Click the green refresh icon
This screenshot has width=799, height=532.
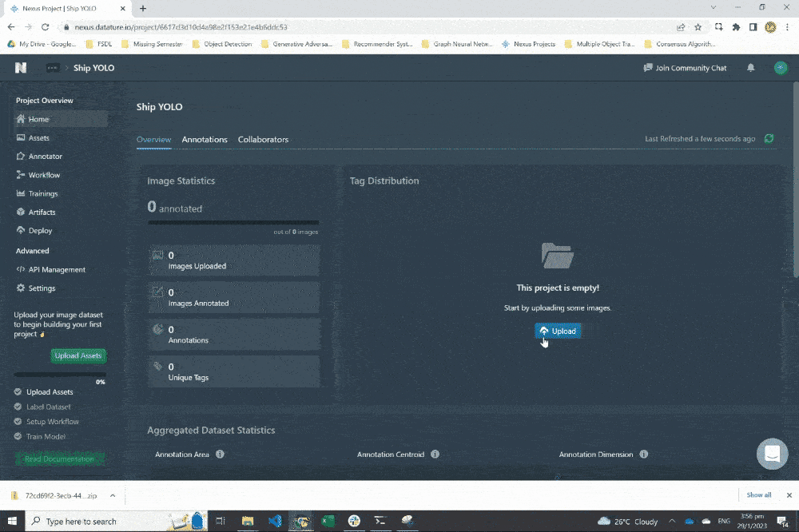769,139
